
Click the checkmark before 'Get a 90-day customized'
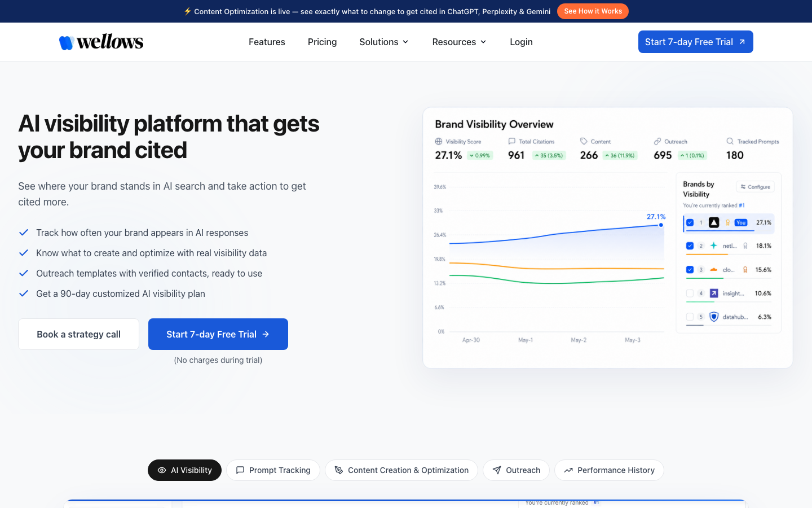24,294
